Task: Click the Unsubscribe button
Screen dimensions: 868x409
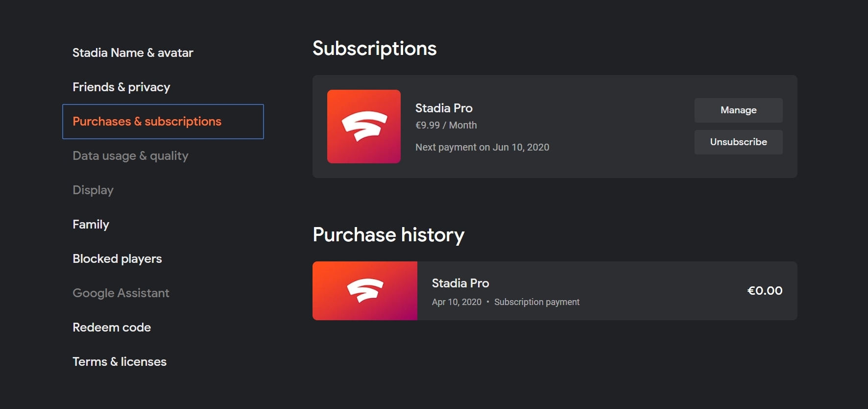Action: (738, 142)
